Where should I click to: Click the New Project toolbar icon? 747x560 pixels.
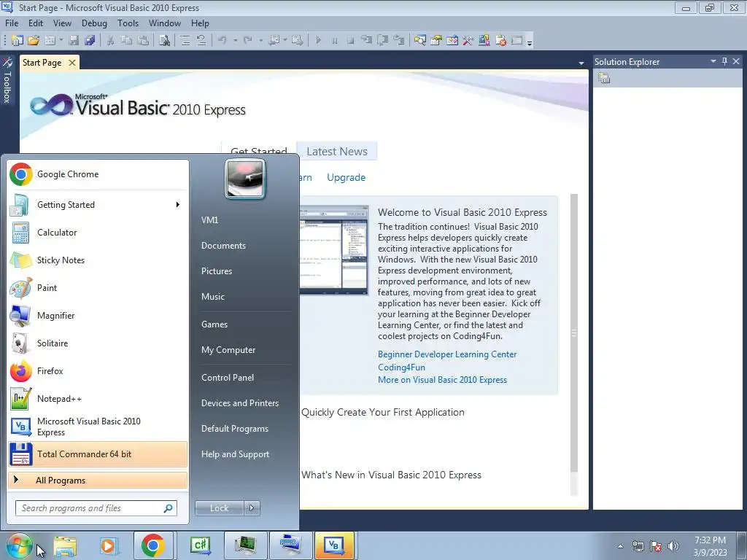18,41
